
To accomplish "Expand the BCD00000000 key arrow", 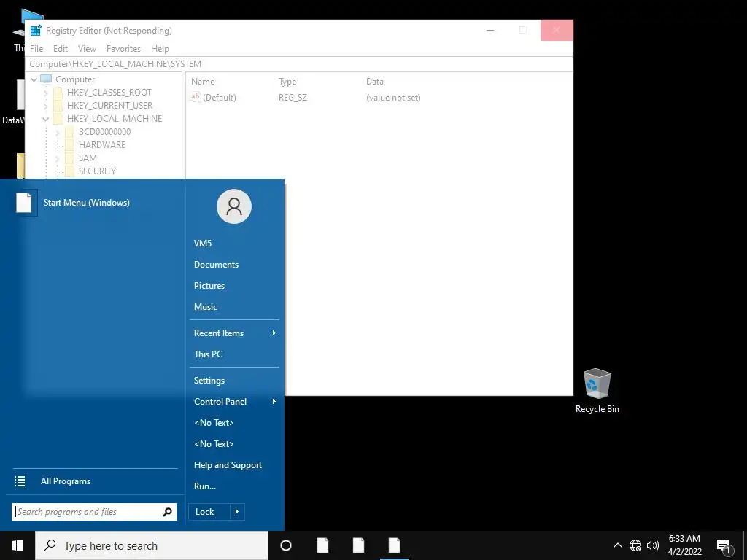I will (58, 132).
